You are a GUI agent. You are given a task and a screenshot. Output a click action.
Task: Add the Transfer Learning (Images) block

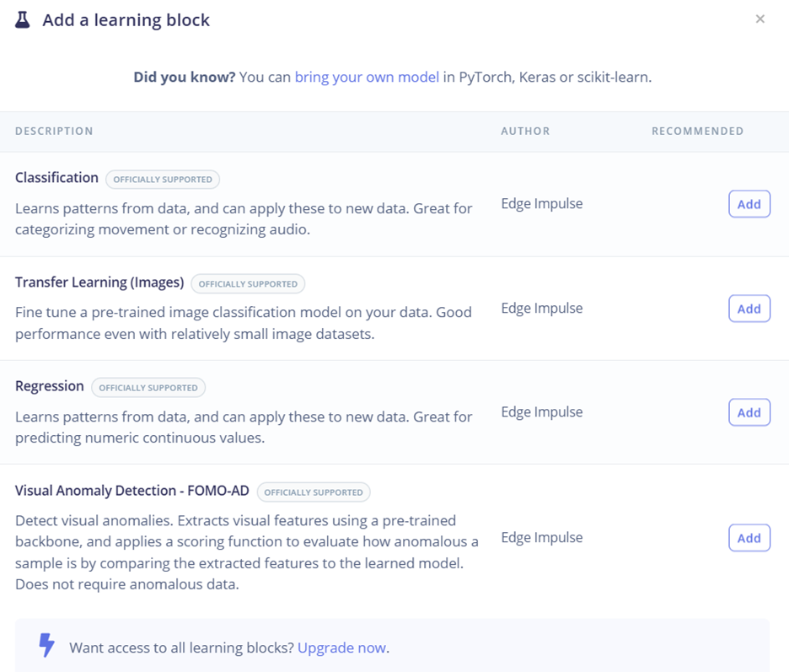749,309
